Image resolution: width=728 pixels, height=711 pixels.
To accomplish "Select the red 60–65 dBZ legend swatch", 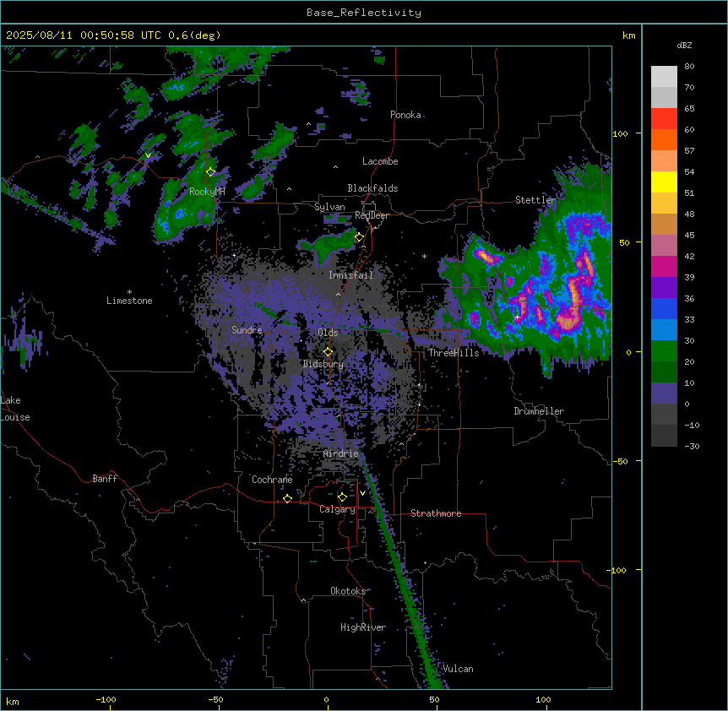I will click(664, 118).
